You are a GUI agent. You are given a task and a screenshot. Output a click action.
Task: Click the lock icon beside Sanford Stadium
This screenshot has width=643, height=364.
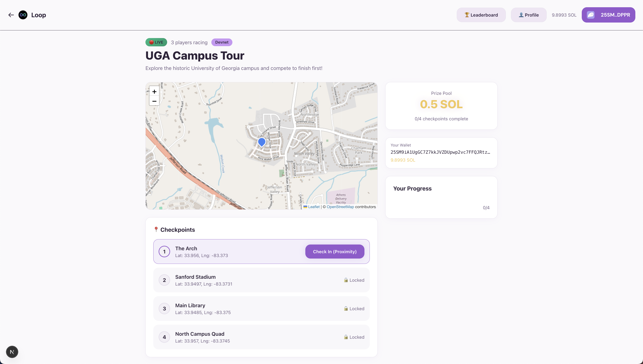pos(346,280)
